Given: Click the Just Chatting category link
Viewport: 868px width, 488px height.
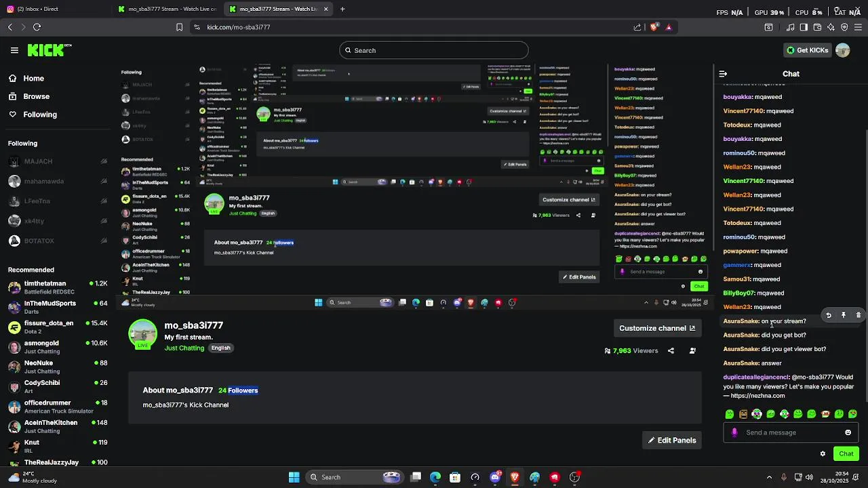Looking at the screenshot, I should [x=184, y=348].
